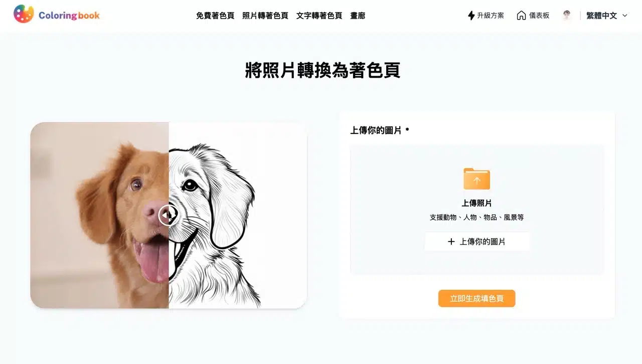Image resolution: width=642 pixels, height=364 pixels.
Task: Open the 畫廊 gallery link
Action: (x=358, y=16)
